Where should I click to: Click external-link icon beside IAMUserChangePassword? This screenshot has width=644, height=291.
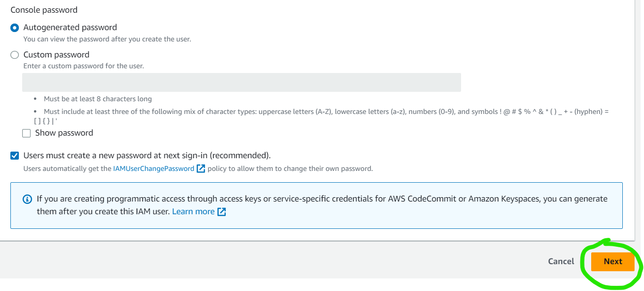[201, 169]
